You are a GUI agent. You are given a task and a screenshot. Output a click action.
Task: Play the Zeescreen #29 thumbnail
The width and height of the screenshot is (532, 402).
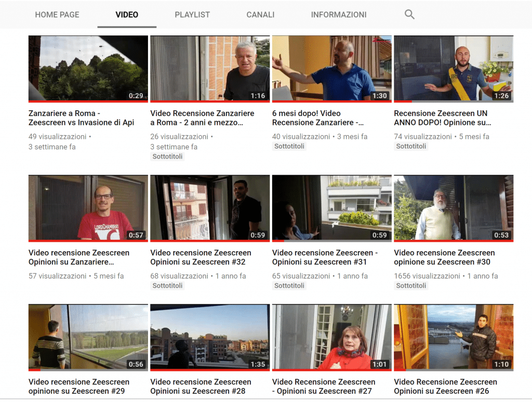(x=88, y=338)
